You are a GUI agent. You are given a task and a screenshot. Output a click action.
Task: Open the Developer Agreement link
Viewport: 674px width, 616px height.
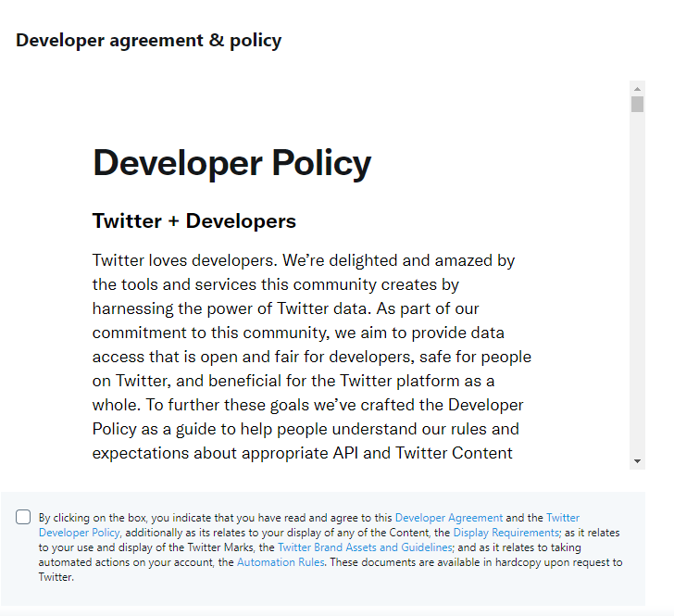click(449, 518)
